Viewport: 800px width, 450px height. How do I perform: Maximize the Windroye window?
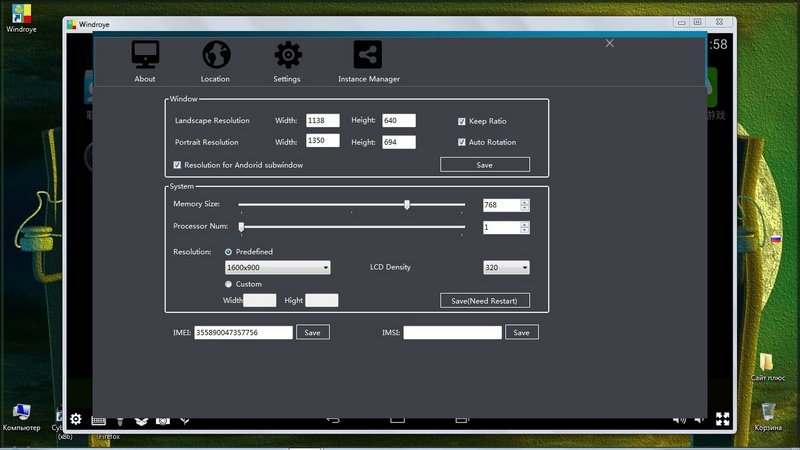(x=697, y=22)
